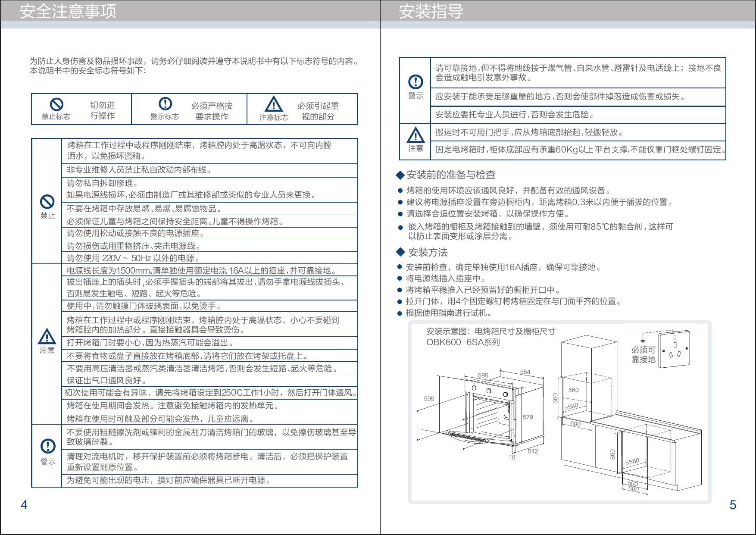The height and width of the screenshot is (535, 756).
Task: Click the 警示标志 exclamation circle icon in legend
Action: coord(165,104)
